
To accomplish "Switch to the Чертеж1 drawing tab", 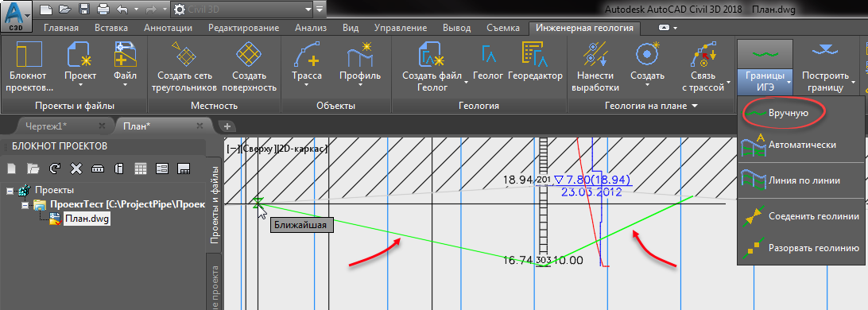I will [45, 126].
